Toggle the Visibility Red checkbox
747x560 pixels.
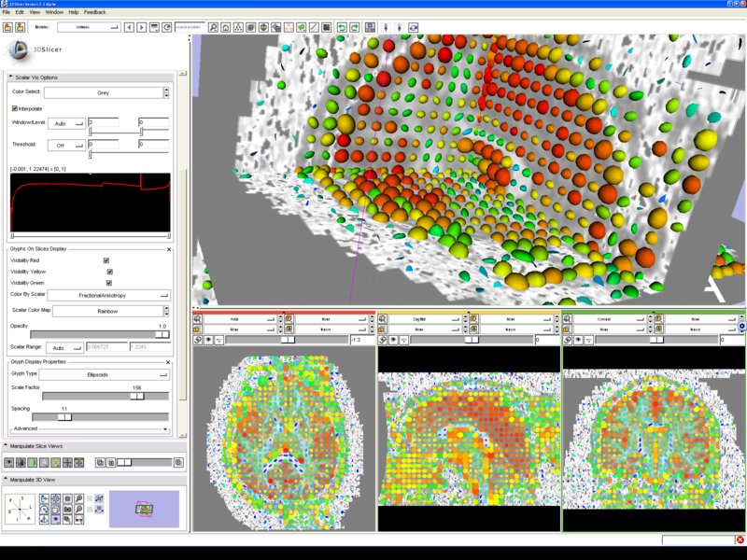106,260
